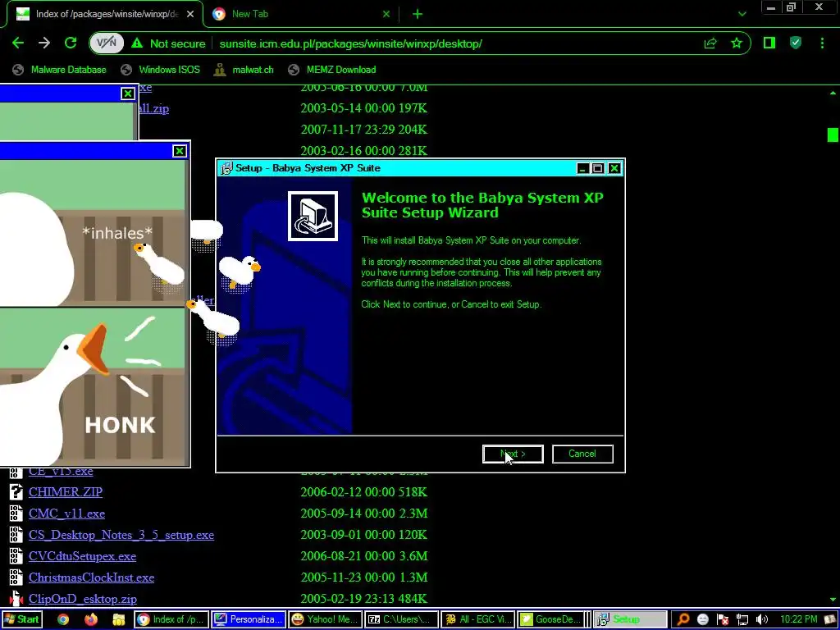840x630 pixels.
Task: Switch to All - EGC Vi... taskbar button
Action: coord(478,619)
